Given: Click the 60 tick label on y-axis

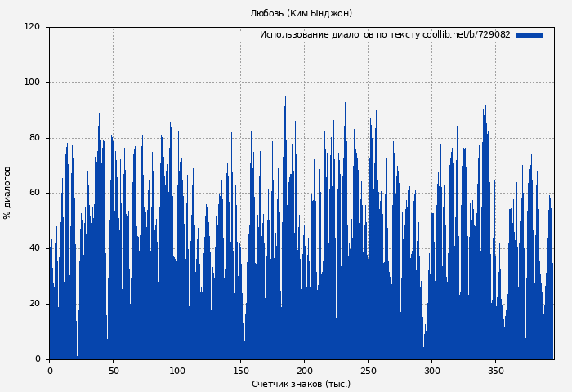Looking at the screenshot, I should 34,194.
